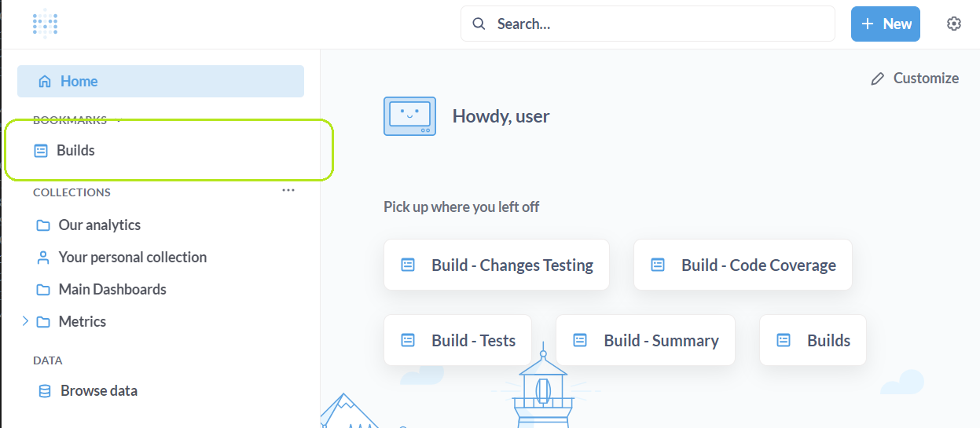Image resolution: width=980 pixels, height=428 pixels.
Task: Click the Builds bookmark dashboard icon
Action: pos(41,151)
